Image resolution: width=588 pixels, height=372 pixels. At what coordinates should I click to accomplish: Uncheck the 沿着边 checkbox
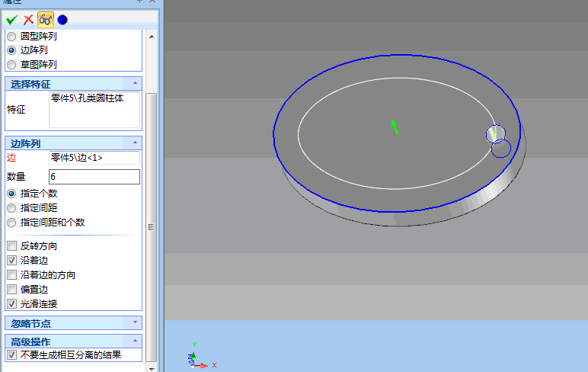11,261
